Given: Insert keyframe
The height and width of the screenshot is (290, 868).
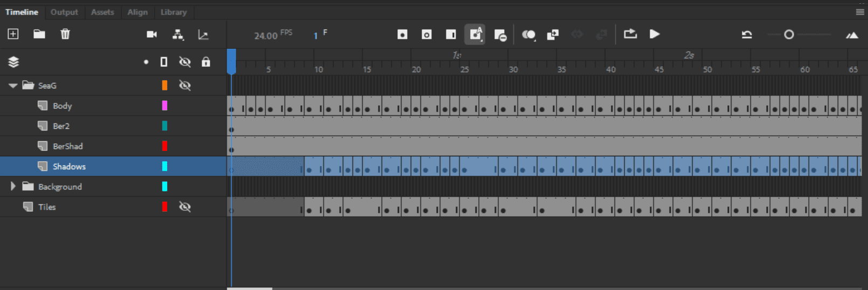Looking at the screenshot, I should 402,34.
